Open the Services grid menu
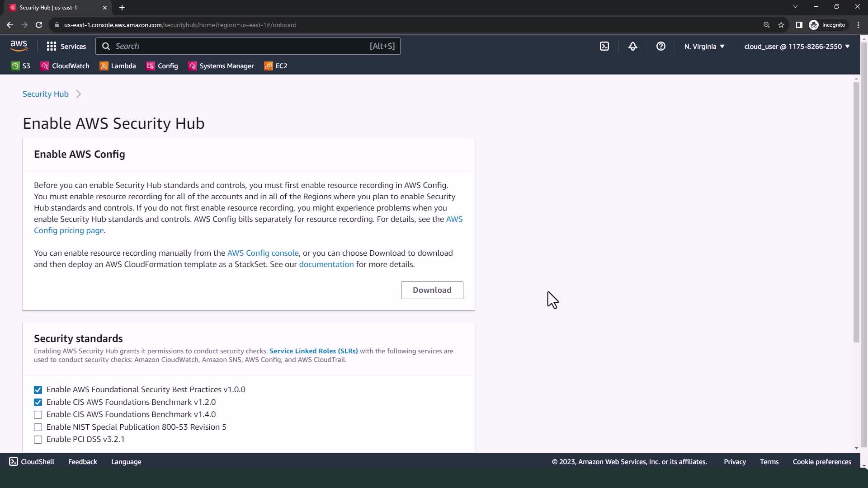This screenshot has height=488, width=868. tap(66, 46)
